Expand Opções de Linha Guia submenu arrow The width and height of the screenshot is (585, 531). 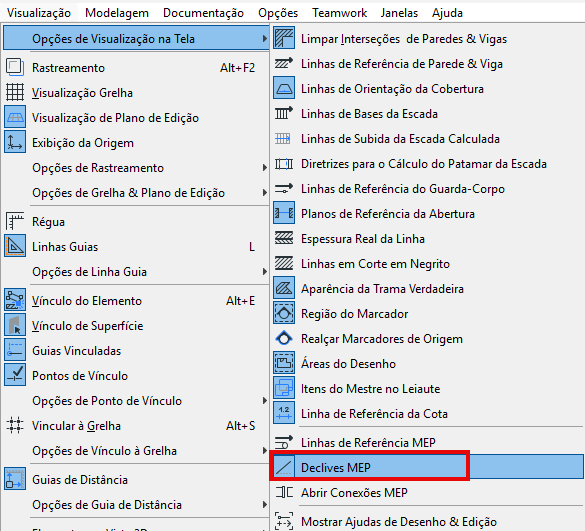click(x=264, y=272)
